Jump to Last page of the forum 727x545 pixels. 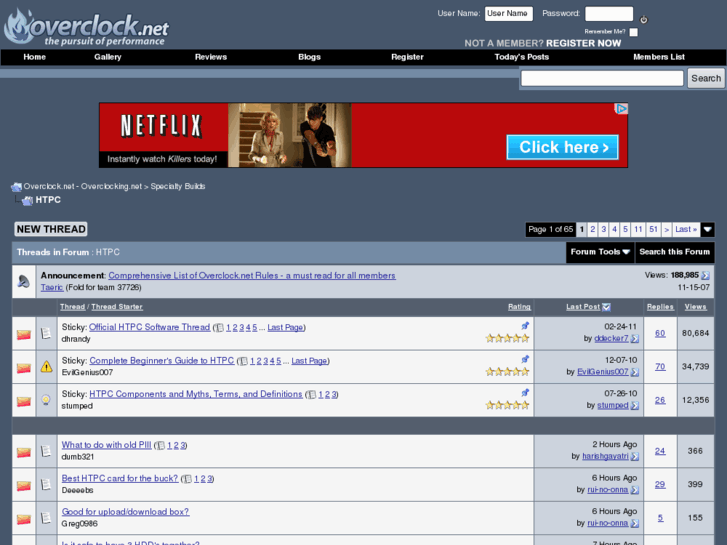(x=686, y=229)
